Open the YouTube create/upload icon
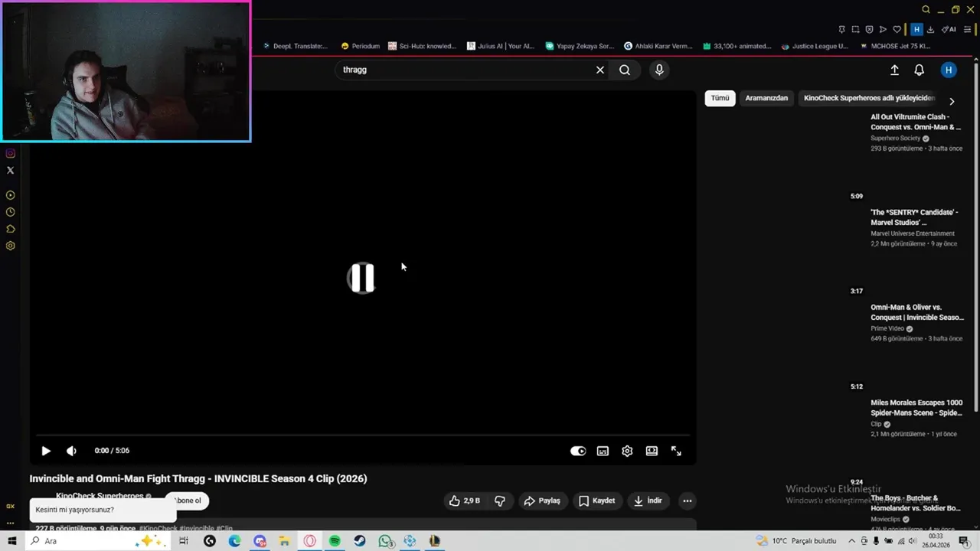Image resolution: width=980 pixels, height=551 pixels. [894, 70]
